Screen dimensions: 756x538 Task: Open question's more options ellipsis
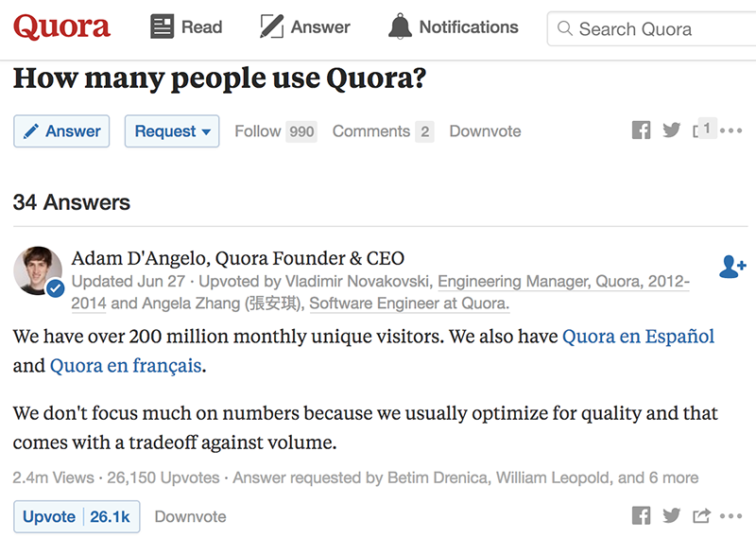(x=731, y=130)
